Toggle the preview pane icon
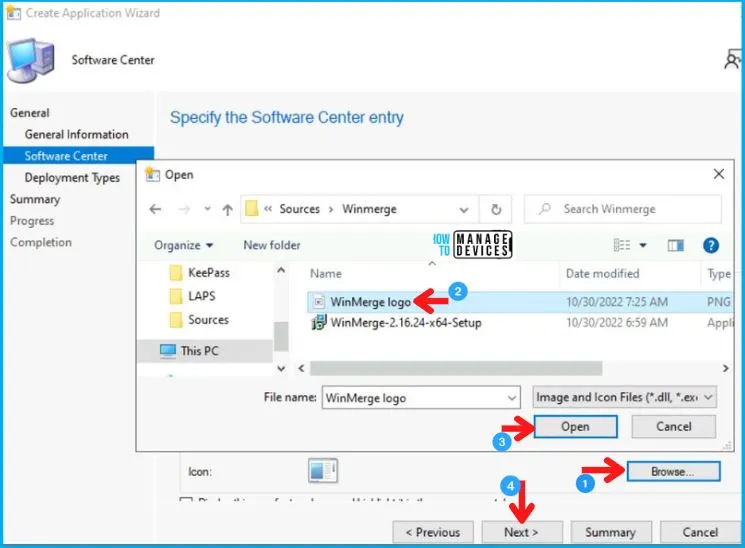745x548 pixels. (675, 245)
